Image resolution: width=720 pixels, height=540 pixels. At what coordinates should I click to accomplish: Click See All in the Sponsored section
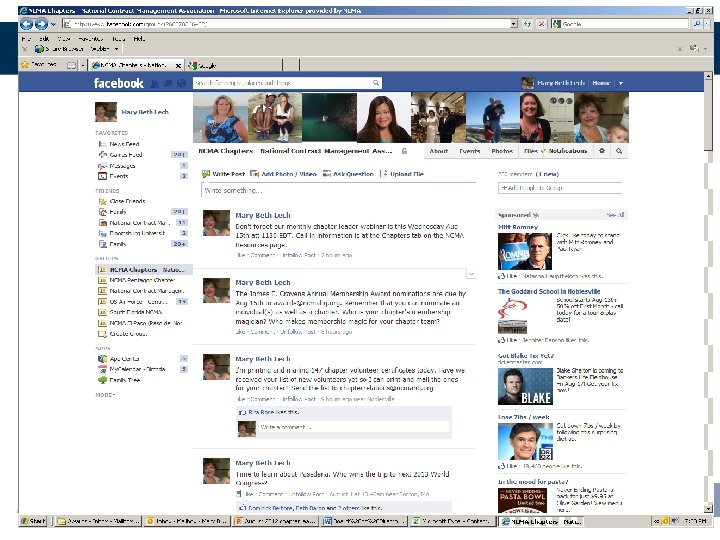[x=615, y=215]
